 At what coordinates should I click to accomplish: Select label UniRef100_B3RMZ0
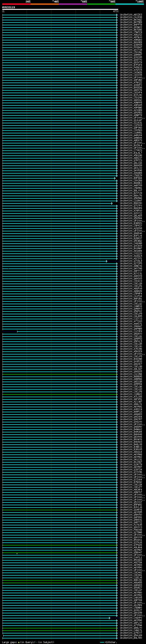click(131, 223)
